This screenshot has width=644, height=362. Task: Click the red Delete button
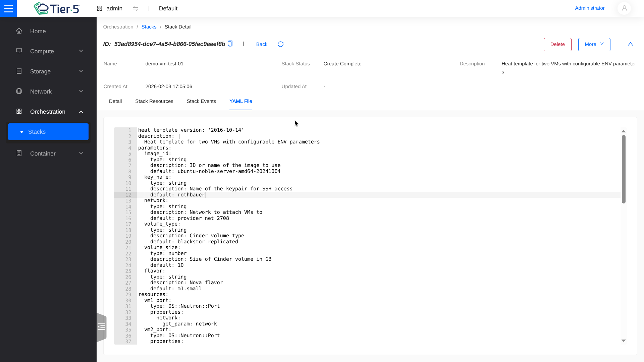557,44
